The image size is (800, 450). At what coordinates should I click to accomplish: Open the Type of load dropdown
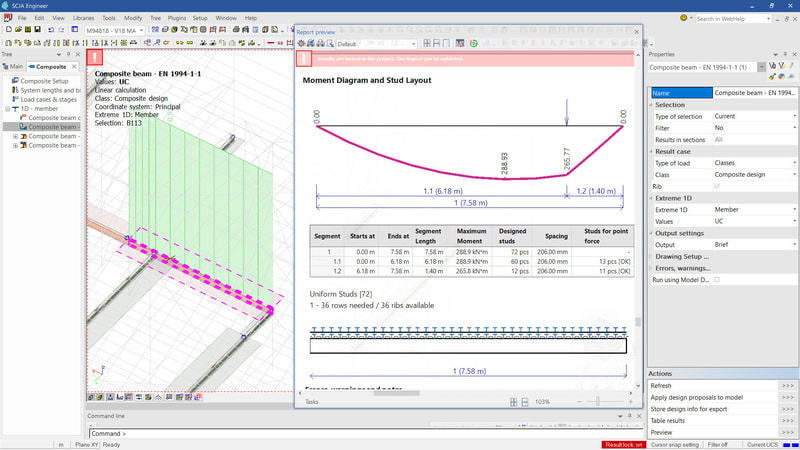click(x=794, y=163)
